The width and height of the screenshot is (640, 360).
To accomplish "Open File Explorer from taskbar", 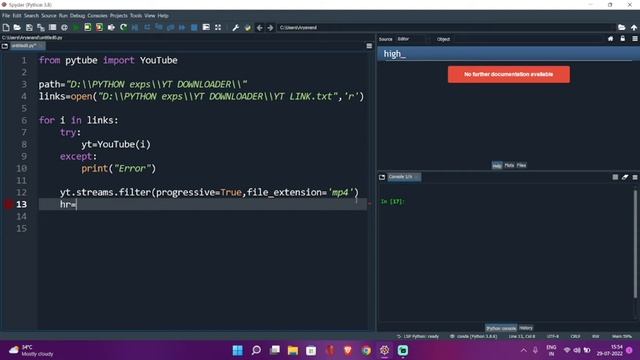I will (x=293, y=350).
